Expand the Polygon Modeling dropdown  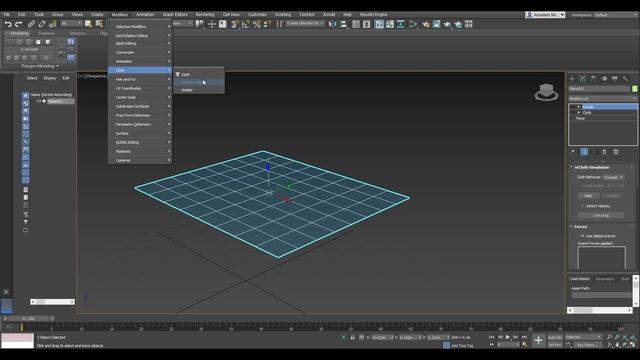click(x=40, y=66)
